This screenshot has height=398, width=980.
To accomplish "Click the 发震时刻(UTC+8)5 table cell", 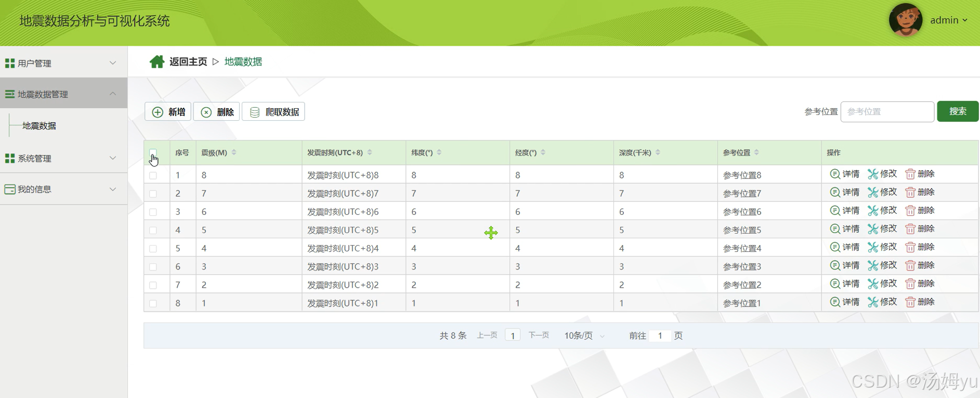I will pos(354,230).
